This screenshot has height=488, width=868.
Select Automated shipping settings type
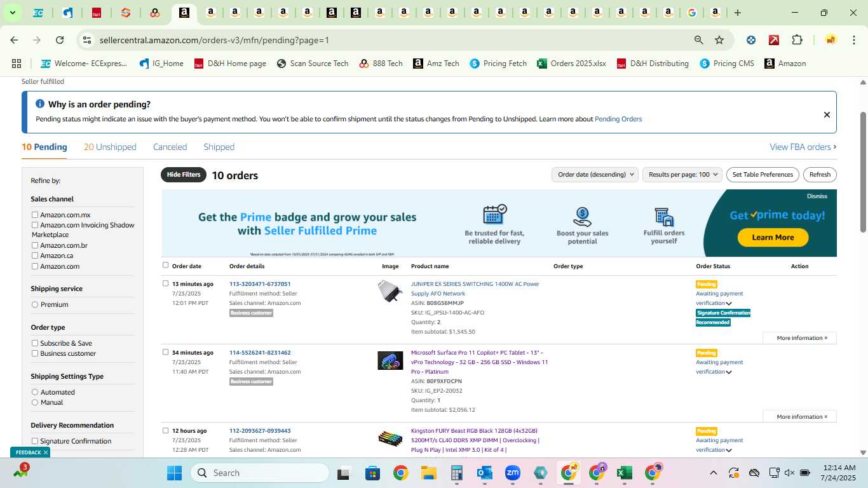pos(35,392)
